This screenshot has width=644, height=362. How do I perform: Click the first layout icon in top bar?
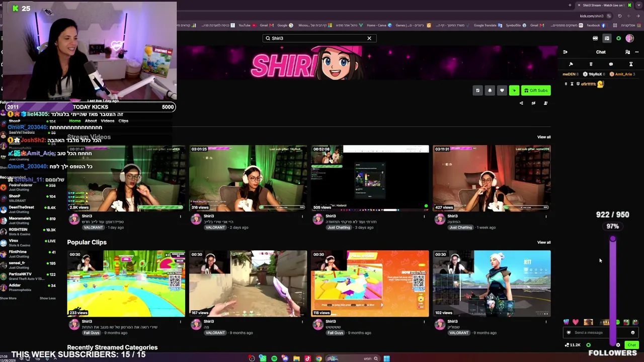595,38
